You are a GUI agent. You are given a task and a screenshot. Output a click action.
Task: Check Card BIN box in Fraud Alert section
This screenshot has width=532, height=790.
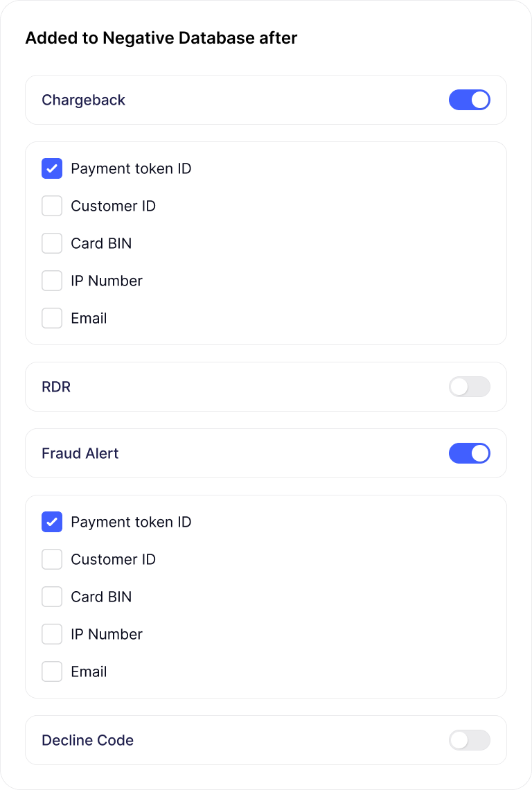coord(52,597)
